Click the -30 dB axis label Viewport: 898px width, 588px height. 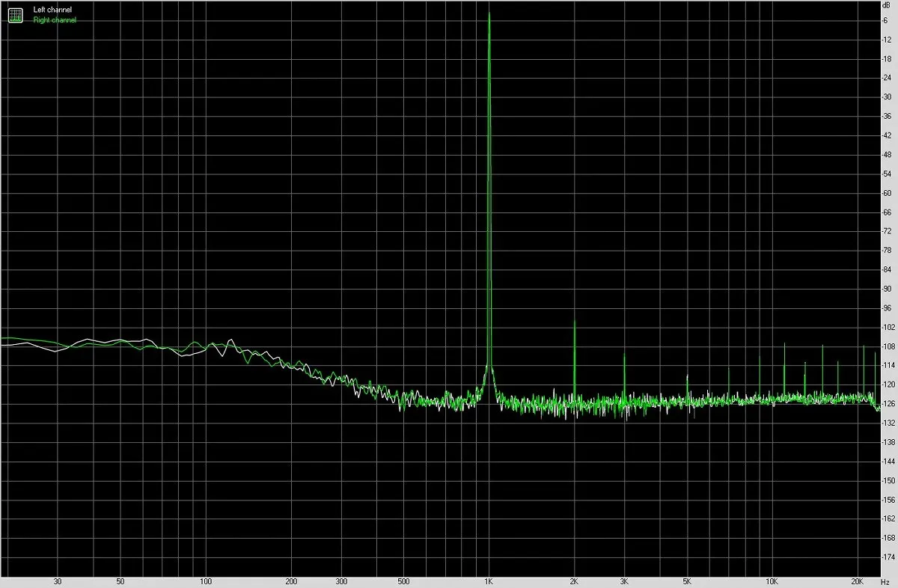click(887, 97)
